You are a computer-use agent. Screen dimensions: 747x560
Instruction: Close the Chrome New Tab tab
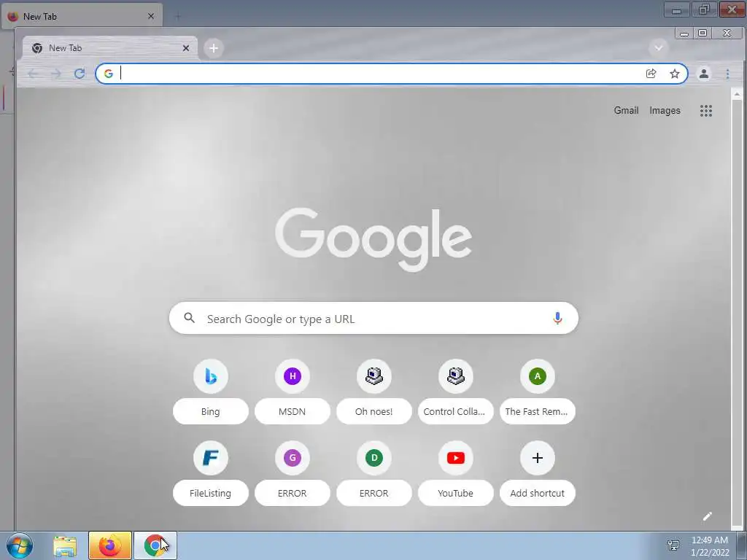(x=186, y=48)
